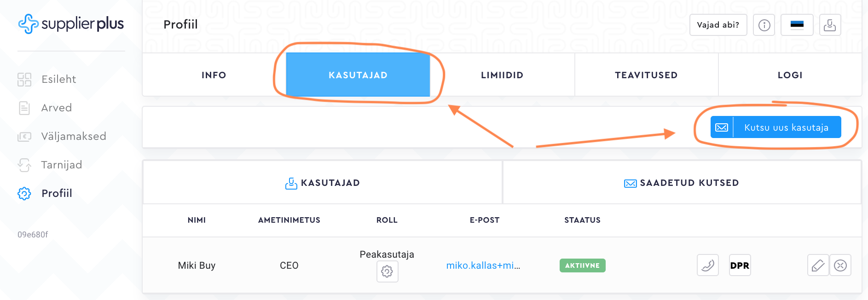Click the Vajad abi? button
This screenshot has height=300, width=868.
click(x=718, y=25)
